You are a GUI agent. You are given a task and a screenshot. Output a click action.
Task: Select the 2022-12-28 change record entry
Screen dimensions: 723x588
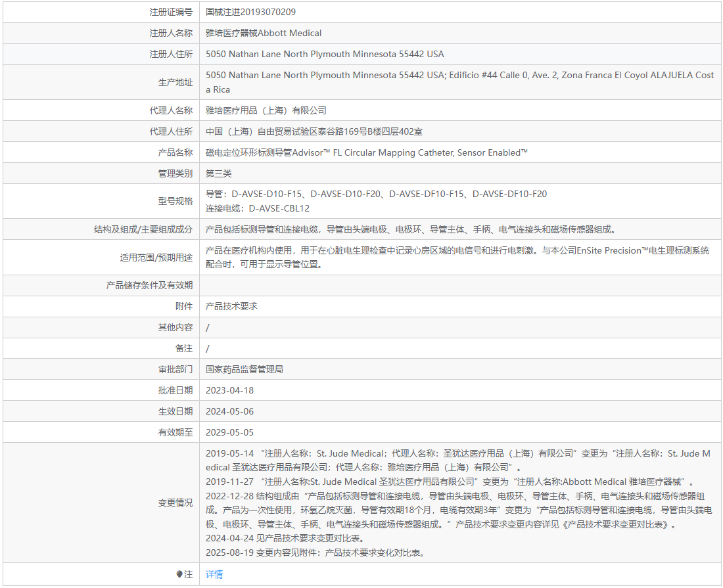(459, 510)
